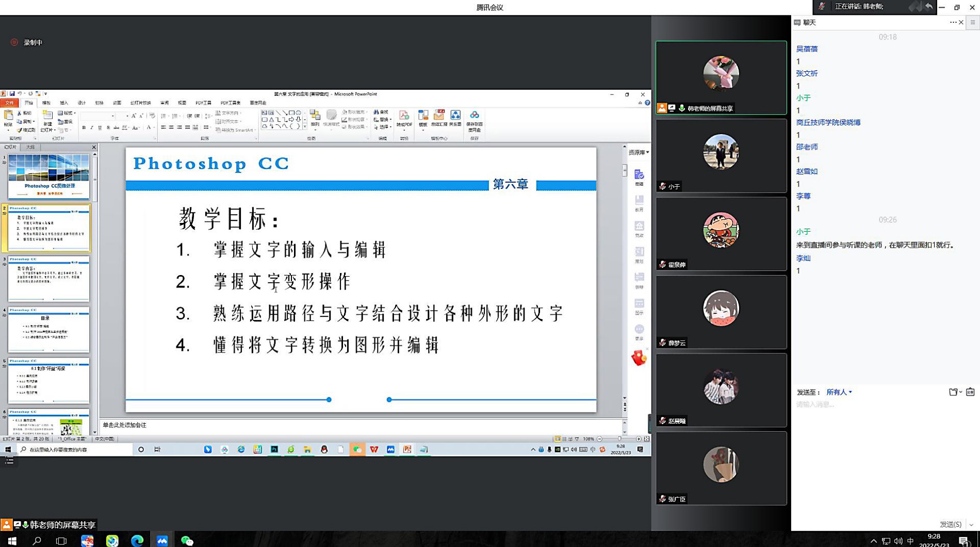Click the shared taskbar search box
This screenshot has width=980, height=547.
(x=75, y=449)
